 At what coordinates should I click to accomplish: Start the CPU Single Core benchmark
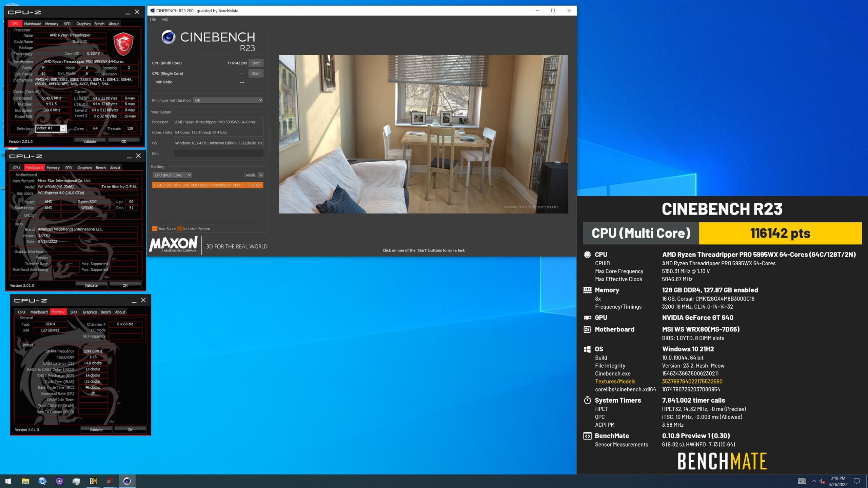pyautogui.click(x=255, y=73)
